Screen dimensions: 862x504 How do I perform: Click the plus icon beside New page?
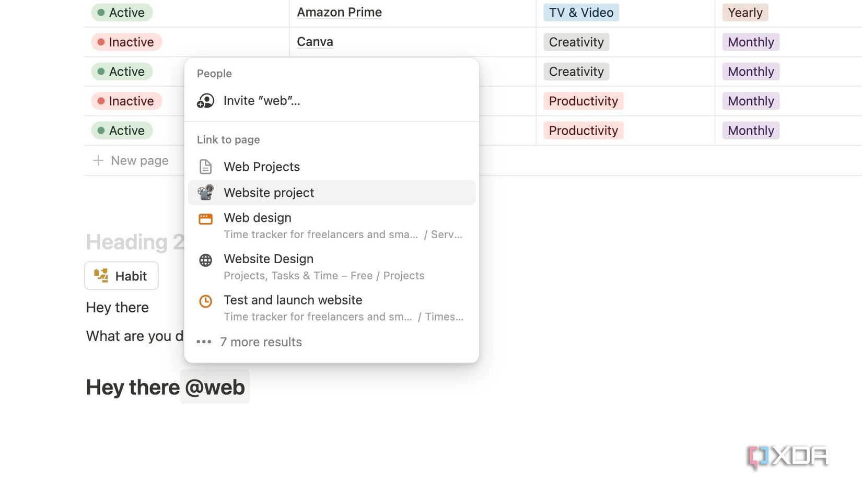(97, 160)
